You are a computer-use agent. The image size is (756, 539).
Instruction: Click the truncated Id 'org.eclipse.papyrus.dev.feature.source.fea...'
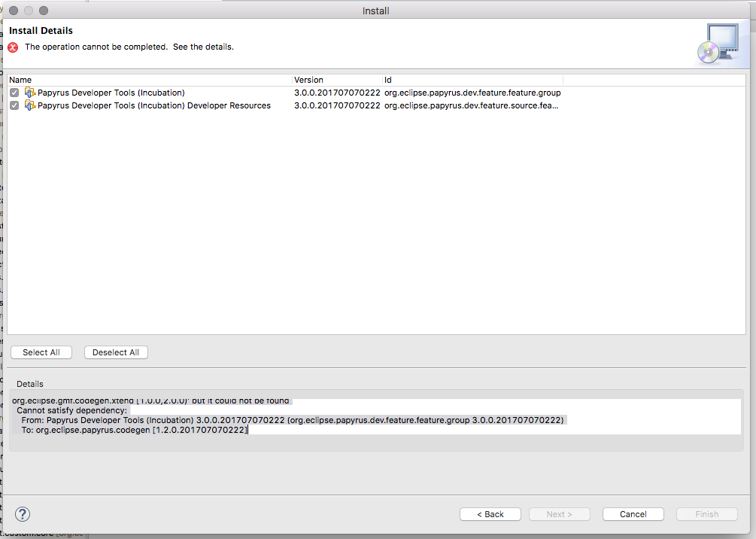coord(471,105)
